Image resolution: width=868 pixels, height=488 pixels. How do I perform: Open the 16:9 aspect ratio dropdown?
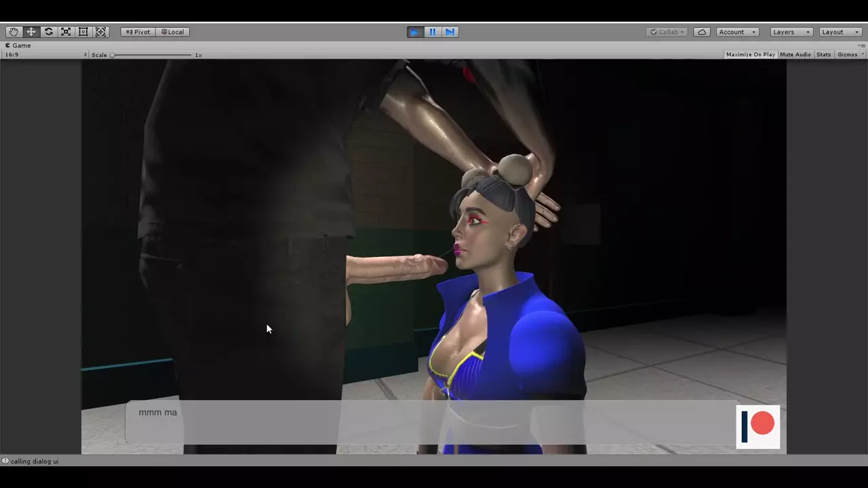pyautogui.click(x=45, y=55)
